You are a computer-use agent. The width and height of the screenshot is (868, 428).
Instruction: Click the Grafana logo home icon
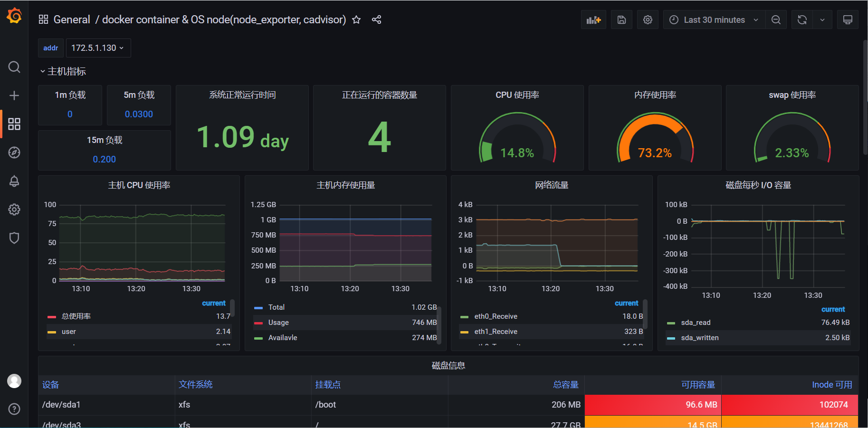tap(14, 16)
